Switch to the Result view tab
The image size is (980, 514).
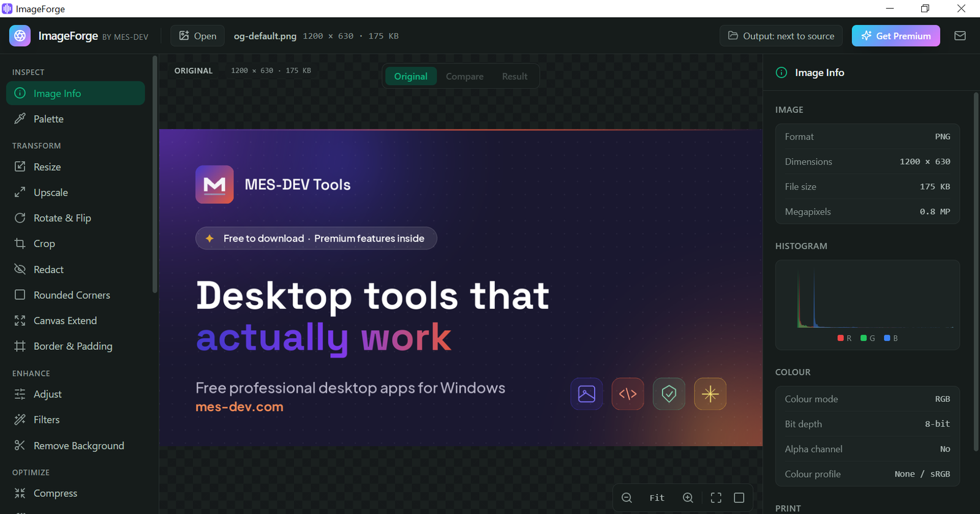(514, 77)
